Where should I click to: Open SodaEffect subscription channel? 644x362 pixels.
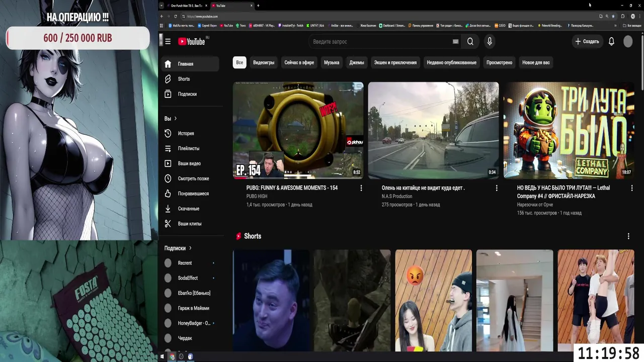190,278
